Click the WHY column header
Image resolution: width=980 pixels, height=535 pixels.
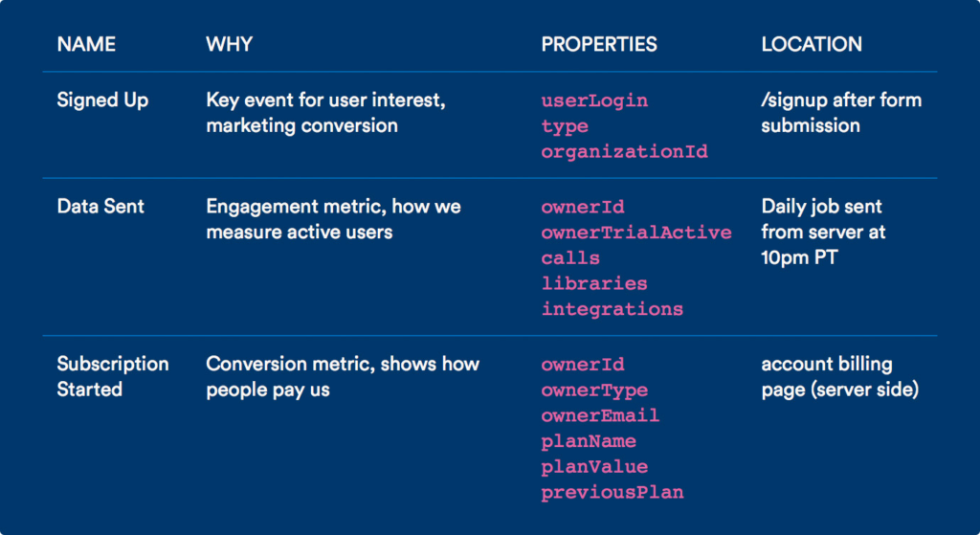pyautogui.click(x=230, y=44)
